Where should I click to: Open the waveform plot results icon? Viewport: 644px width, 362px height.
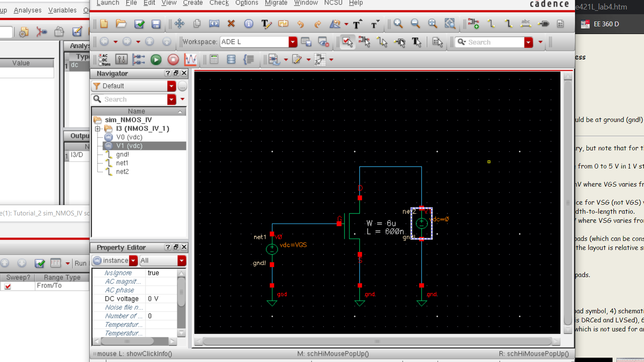pyautogui.click(x=190, y=59)
